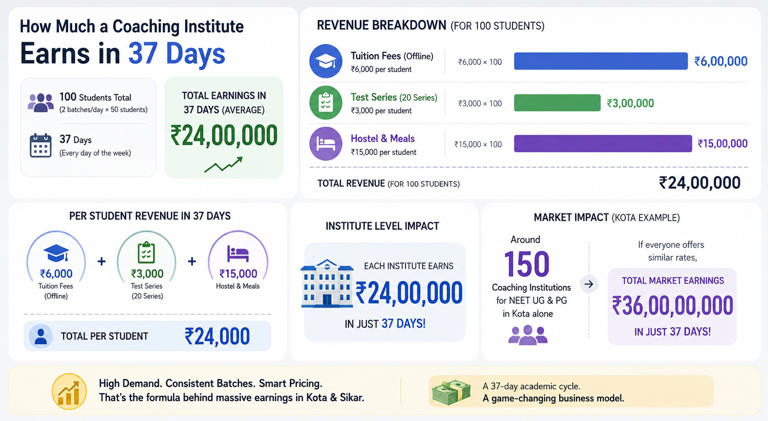The width and height of the screenshot is (768, 421).
Task: Click the second plus sign before Hostel & Meals
Action: 192,261
